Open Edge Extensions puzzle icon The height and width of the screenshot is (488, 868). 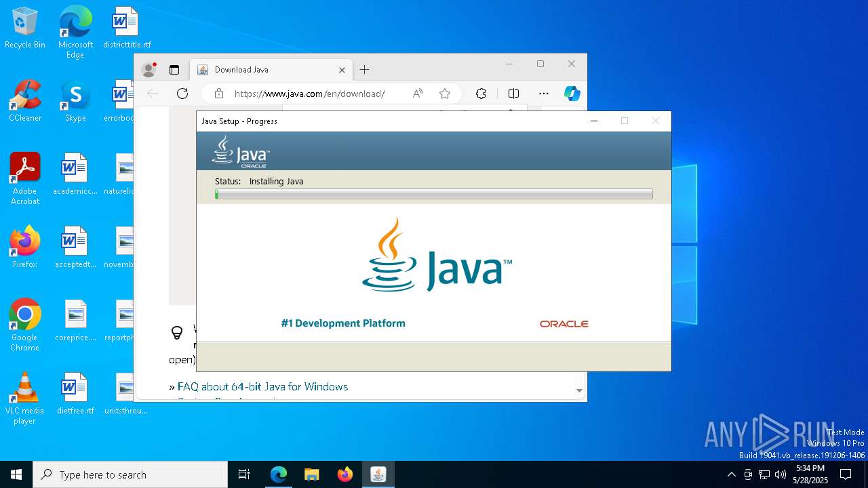tap(481, 94)
